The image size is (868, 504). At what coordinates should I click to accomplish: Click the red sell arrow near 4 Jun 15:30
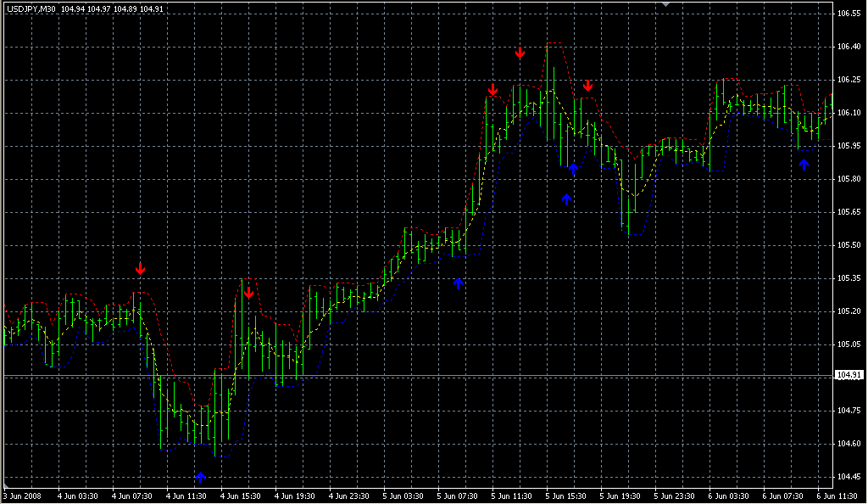click(248, 292)
